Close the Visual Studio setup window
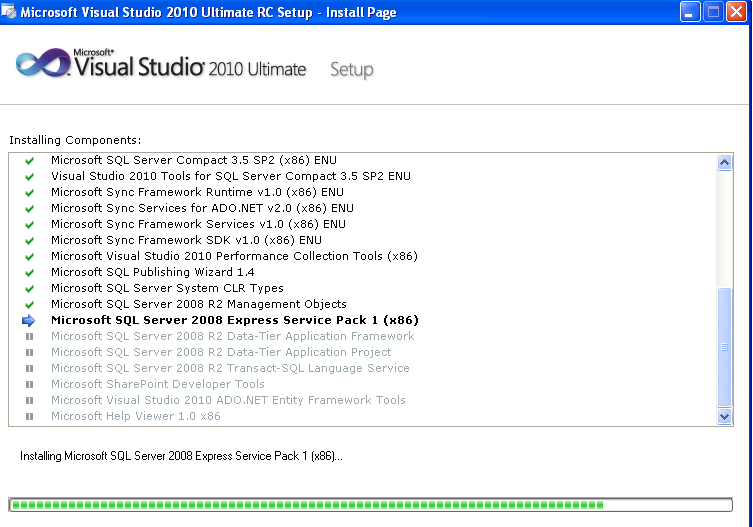753x527 pixels. click(736, 12)
